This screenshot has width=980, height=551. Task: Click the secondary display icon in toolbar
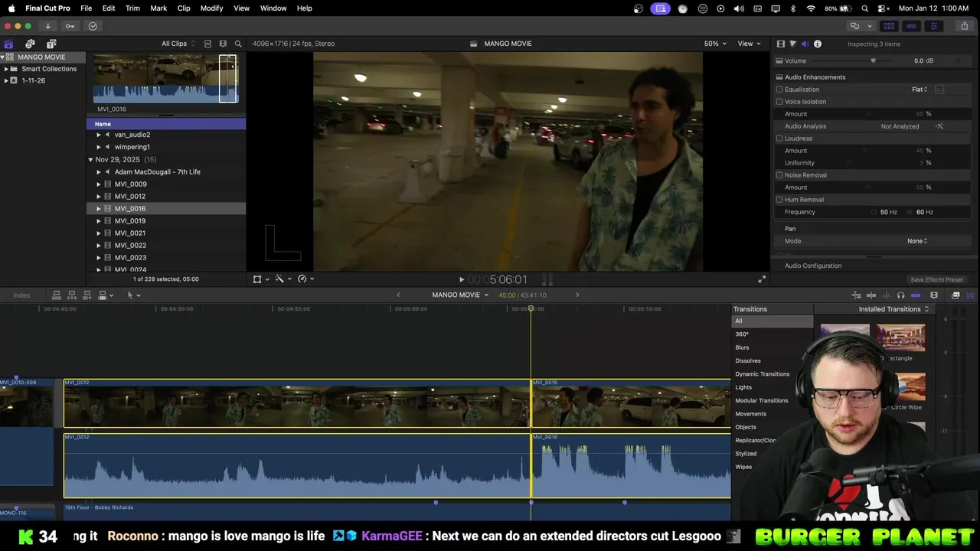854,26
